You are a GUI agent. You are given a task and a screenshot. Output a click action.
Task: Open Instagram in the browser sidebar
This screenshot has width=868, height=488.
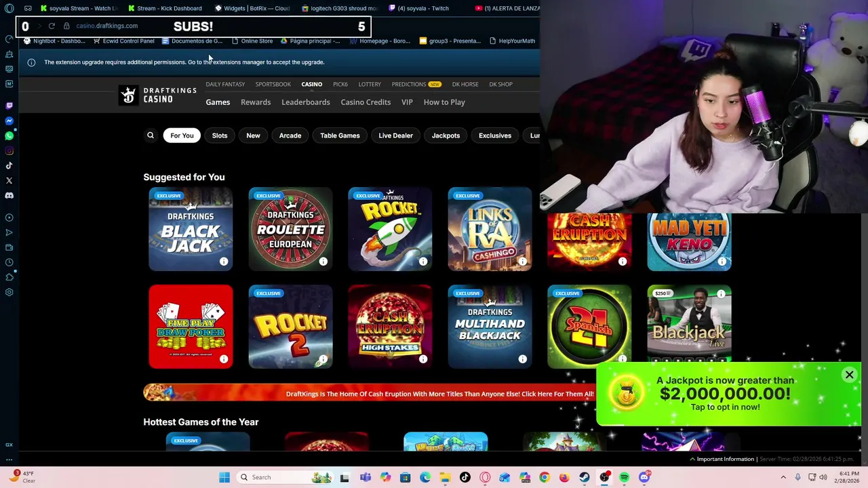click(9, 150)
